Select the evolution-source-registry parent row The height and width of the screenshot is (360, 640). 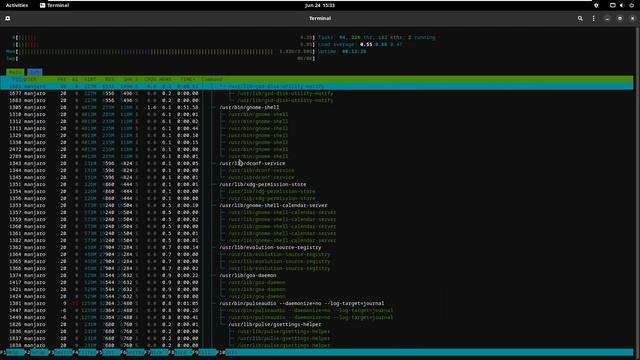click(317, 247)
